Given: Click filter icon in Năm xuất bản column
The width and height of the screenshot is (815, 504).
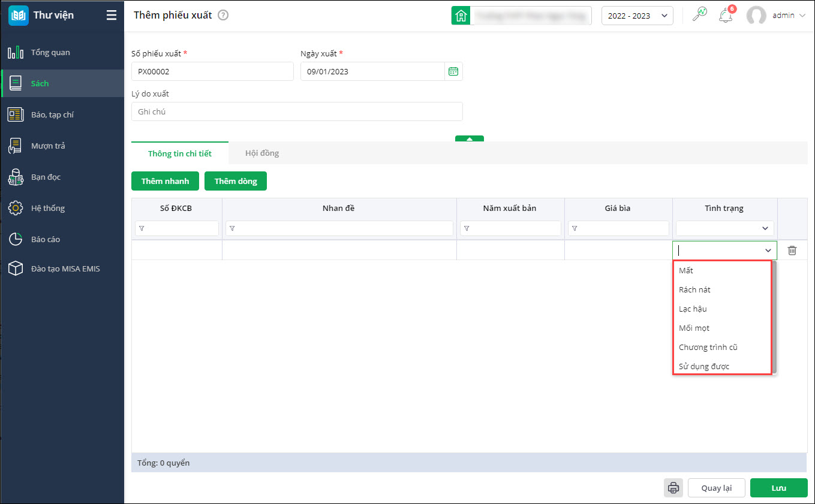Looking at the screenshot, I should click(x=467, y=228).
